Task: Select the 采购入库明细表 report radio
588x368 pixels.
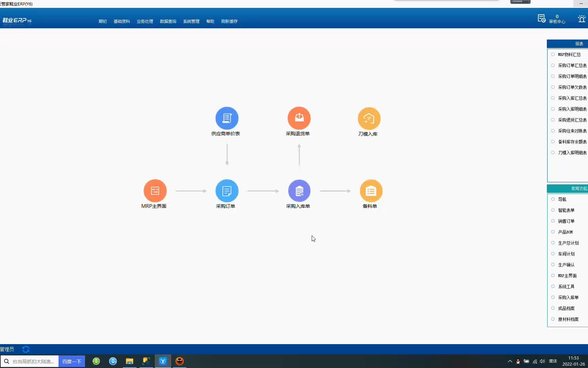Action: (553, 109)
